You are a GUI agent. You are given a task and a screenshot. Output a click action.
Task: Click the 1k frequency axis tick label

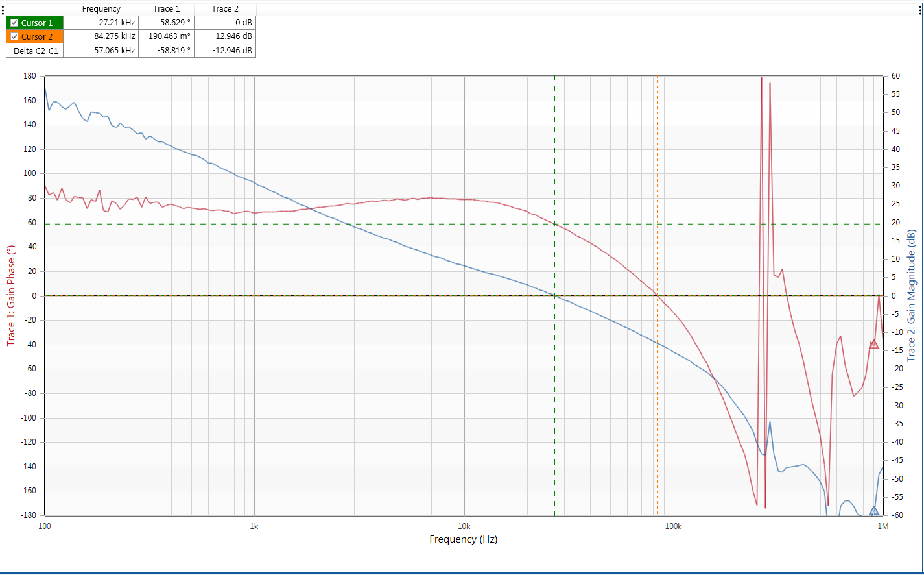[254, 526]
